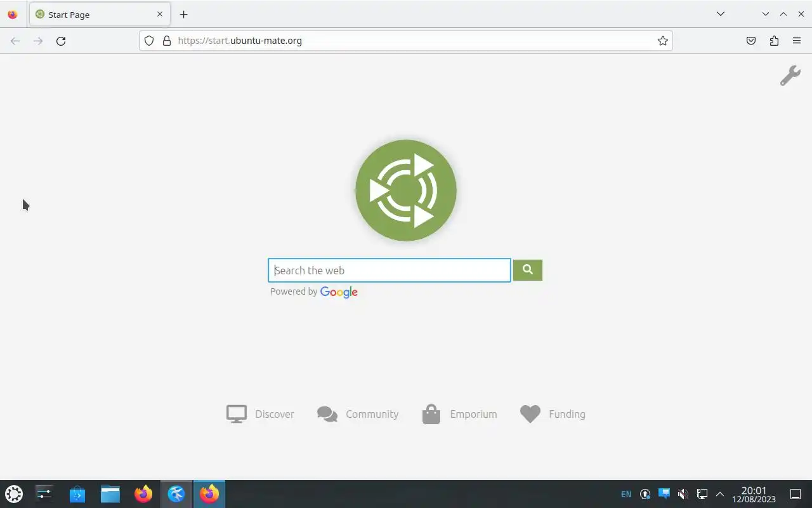Launch pinned Firefox from taskbar
The image size is (812, 508).
(143, 494)
